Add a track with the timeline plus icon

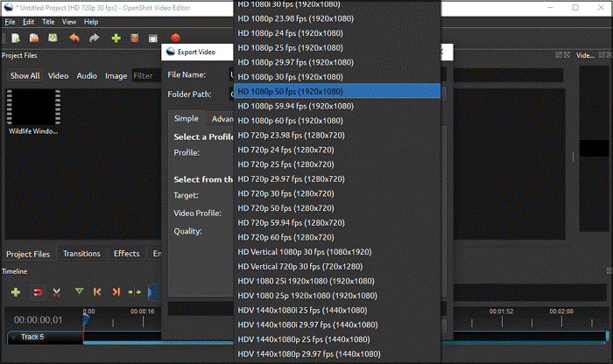(16, 291)
